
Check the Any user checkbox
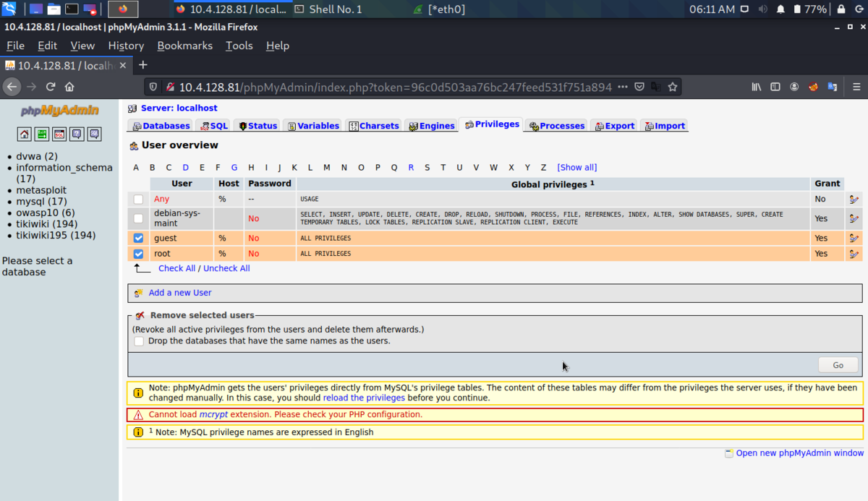coord(138,199)
